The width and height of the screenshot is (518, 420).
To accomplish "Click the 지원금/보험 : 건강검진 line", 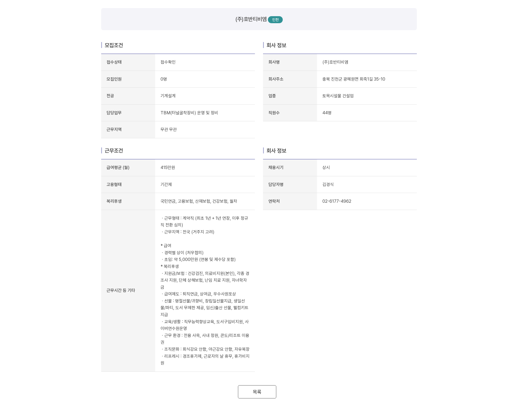I will [x=205, y=280].
